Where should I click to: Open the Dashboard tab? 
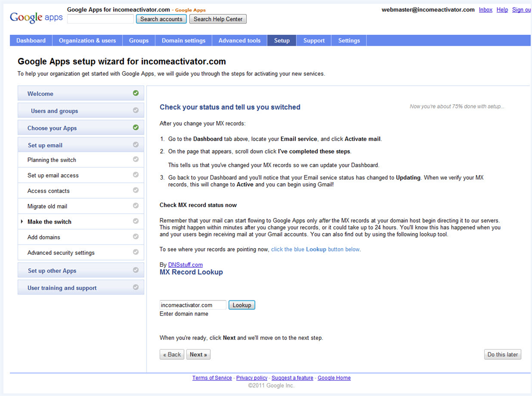(31, 40)
